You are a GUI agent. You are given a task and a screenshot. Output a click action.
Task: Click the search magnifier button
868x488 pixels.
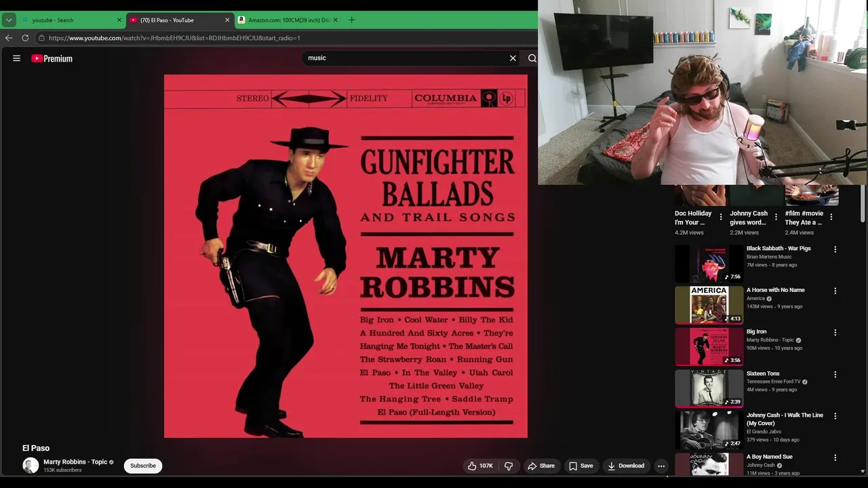[x=532, y=58]
